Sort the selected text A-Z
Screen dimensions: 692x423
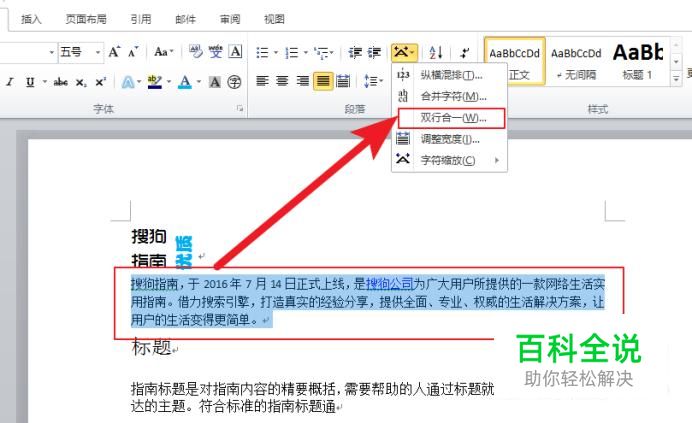tap(436, 53)
